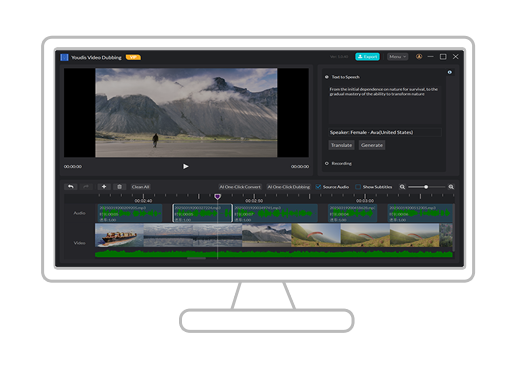Select the Recording radio option

[x=327, y=163]
